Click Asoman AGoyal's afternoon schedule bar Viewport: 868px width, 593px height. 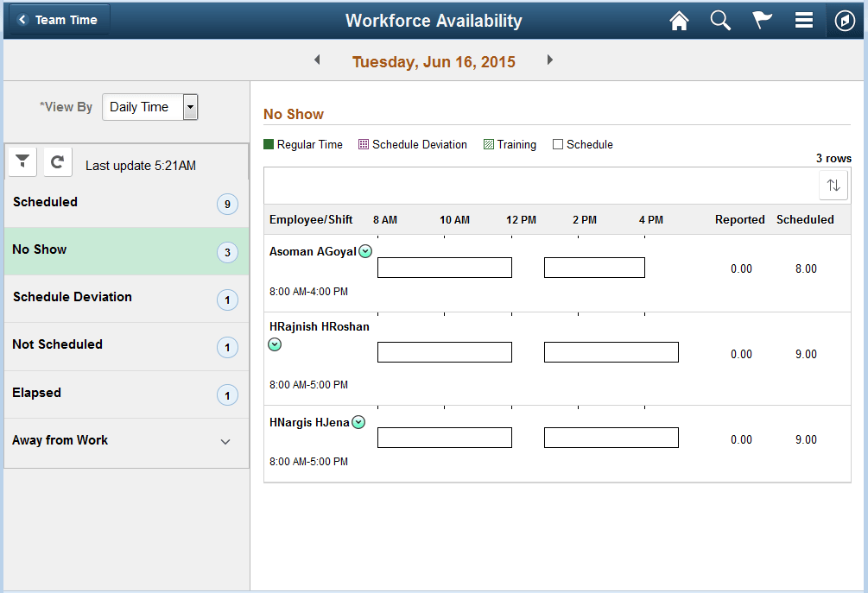594,268
